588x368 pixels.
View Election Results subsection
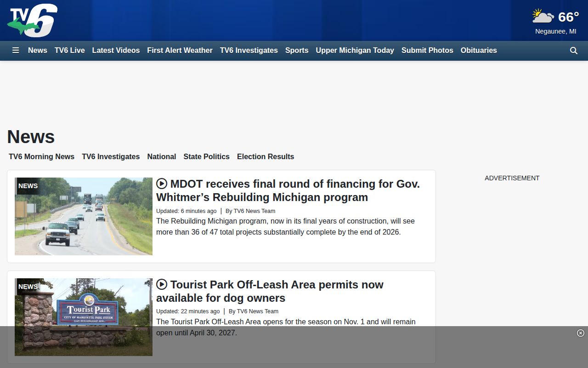click(x=266, y=157)
